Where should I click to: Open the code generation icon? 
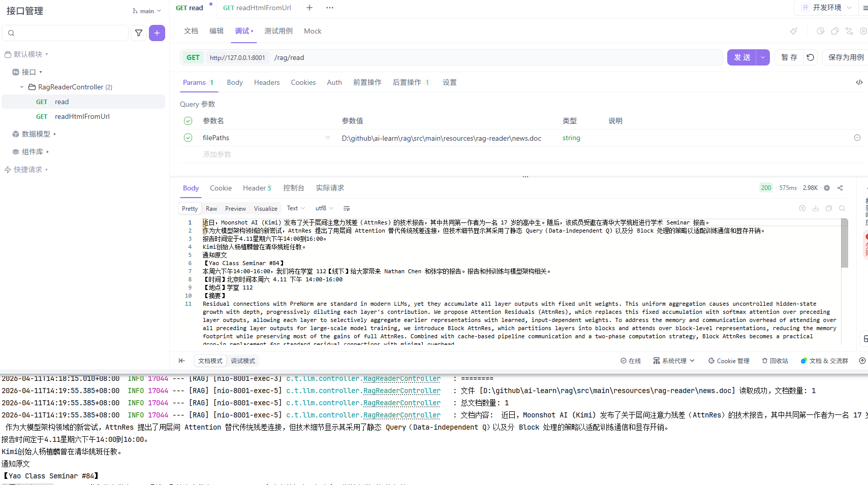859,82
